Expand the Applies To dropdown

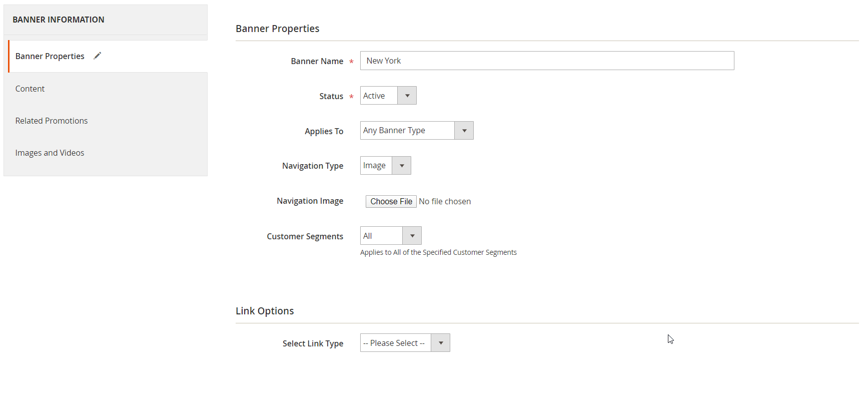click(417, 131)
